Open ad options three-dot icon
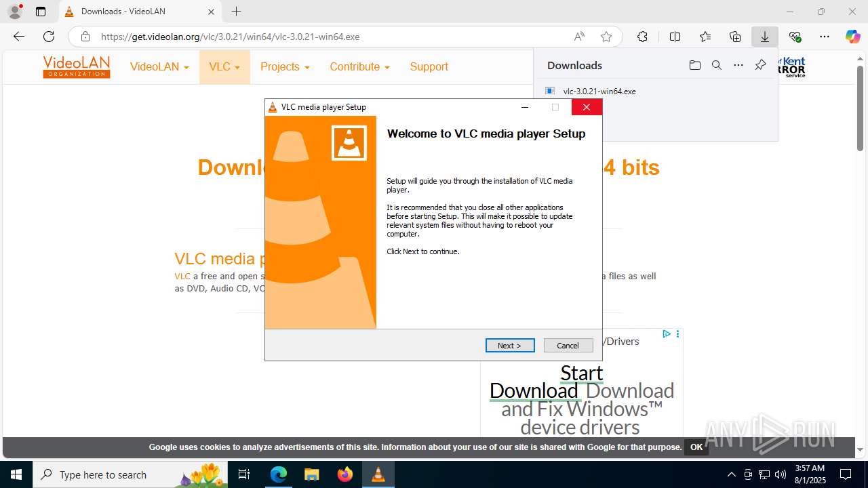Image resolution: width=868 pixels, height=488 pixels. pos(677,334)
